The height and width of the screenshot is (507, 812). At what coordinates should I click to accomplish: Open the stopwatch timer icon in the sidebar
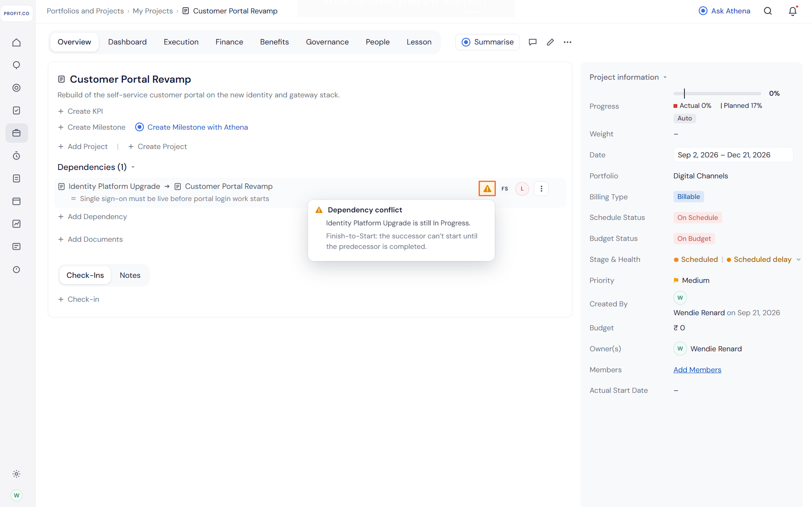pos(16,156)
